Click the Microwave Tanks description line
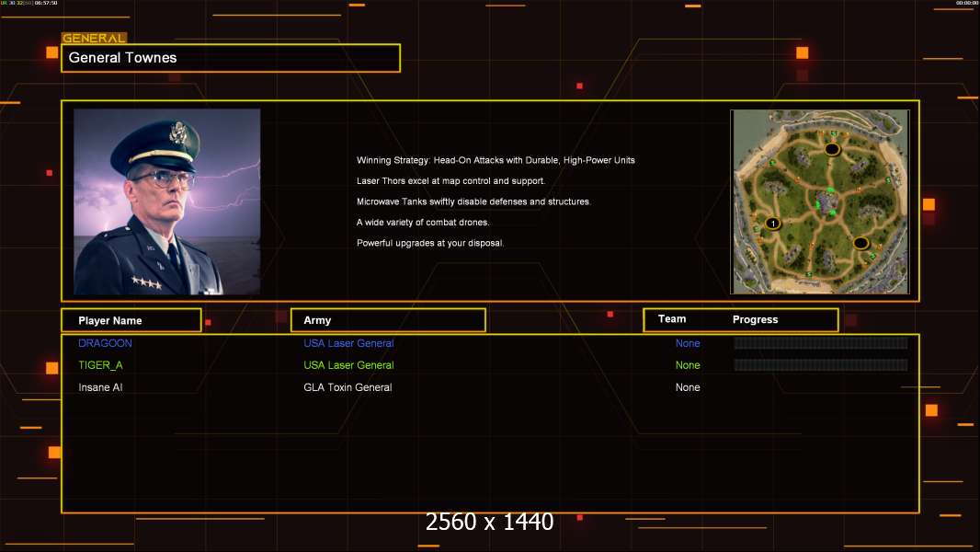This screenshot has height=552, width=980. (473, 201)
